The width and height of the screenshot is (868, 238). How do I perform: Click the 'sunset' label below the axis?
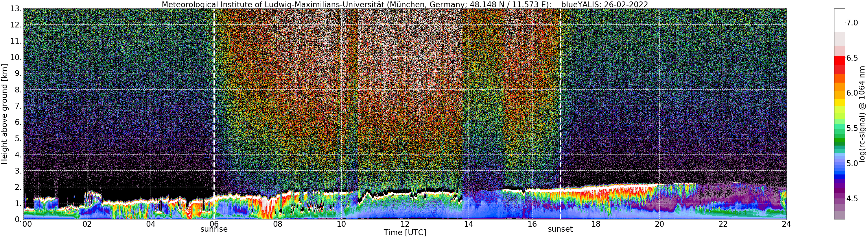click(560, 229)
